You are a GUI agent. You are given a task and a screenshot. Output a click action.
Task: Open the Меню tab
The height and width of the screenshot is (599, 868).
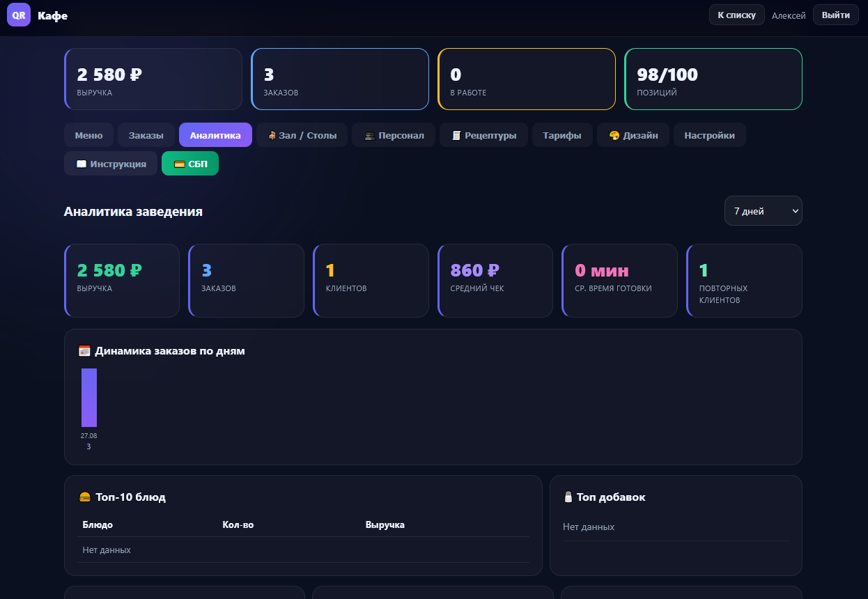(x=89, y=135)
